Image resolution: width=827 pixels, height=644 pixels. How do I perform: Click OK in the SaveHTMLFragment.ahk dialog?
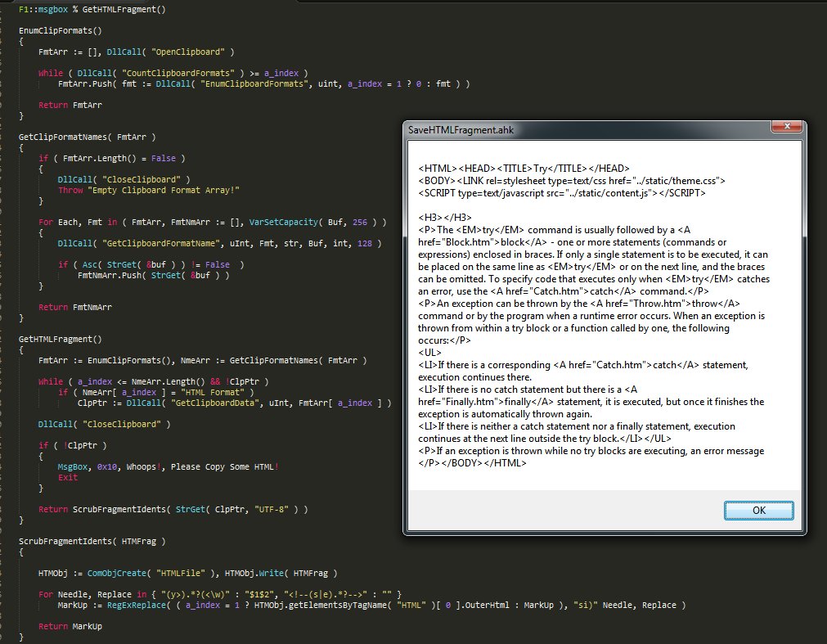point(758,510)
